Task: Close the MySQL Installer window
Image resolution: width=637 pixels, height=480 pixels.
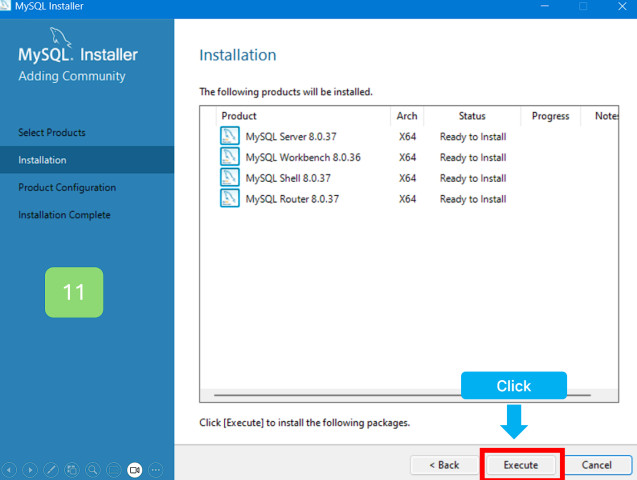Action: click(x=622, y=6)
